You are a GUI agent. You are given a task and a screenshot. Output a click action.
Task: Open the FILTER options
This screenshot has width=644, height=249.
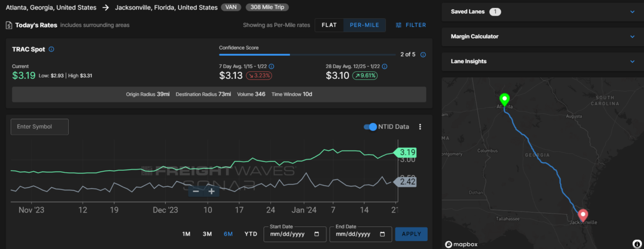tap(411, 25)
